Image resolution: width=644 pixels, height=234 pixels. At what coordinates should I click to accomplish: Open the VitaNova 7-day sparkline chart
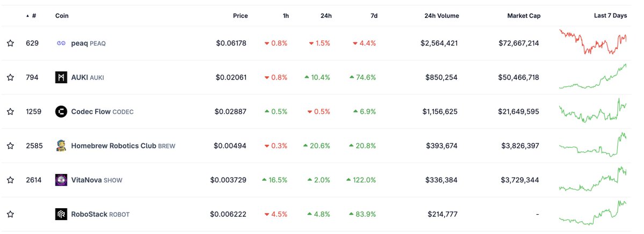(593, 180)
